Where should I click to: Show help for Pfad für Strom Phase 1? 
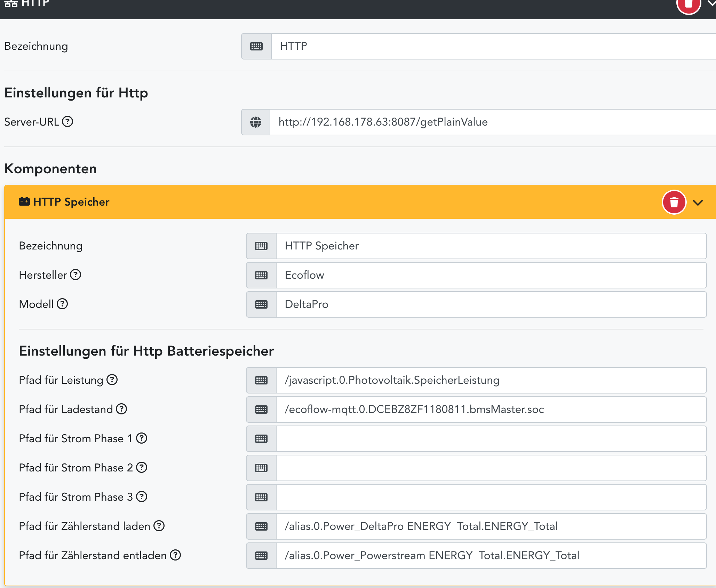pos(142,438)
